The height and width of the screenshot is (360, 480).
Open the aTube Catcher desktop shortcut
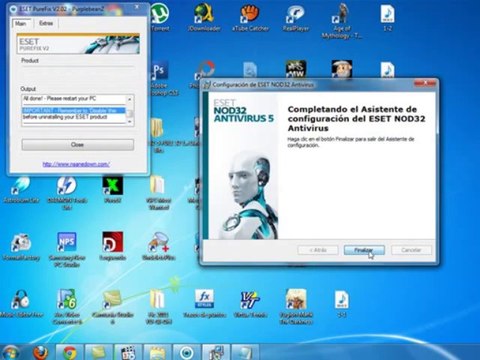tap(250, 18)
